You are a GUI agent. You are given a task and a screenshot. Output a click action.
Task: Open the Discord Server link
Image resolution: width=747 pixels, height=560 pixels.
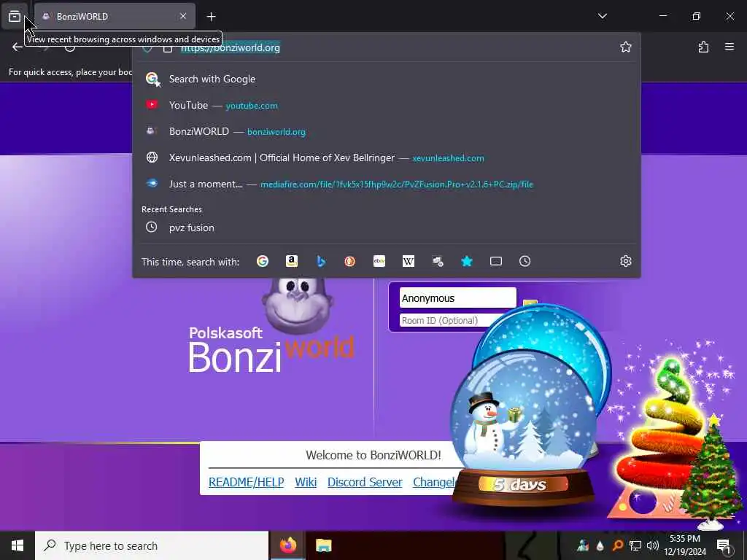click(365, 482)
